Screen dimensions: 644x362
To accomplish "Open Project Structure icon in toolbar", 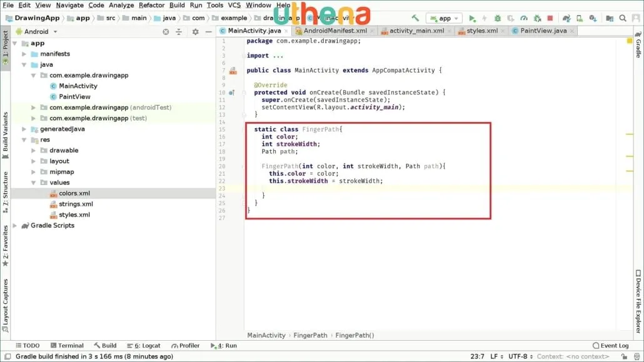I will tap(610, 18).
